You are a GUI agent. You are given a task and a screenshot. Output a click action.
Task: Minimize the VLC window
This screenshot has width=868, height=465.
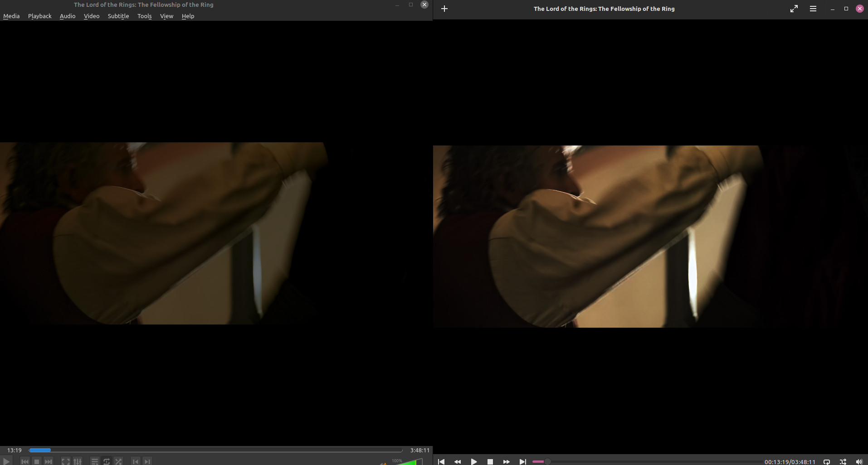397,5
